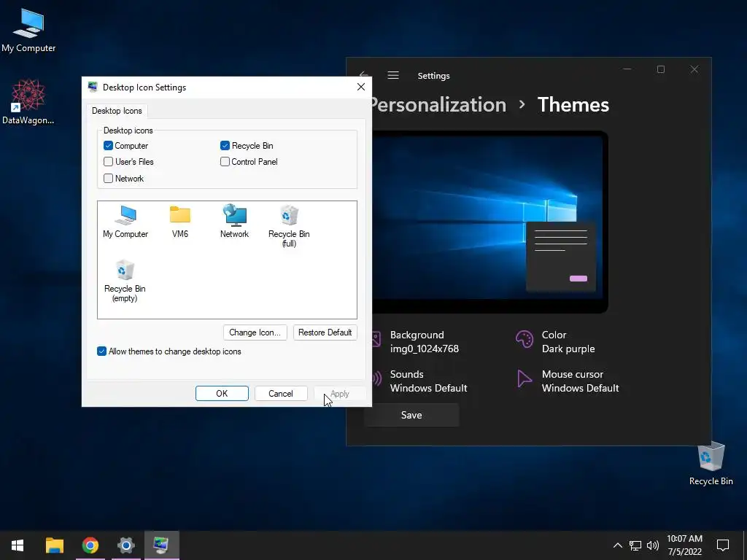Uncheck the Computer checkbox

pyautogui.click(x=108, y=146)
